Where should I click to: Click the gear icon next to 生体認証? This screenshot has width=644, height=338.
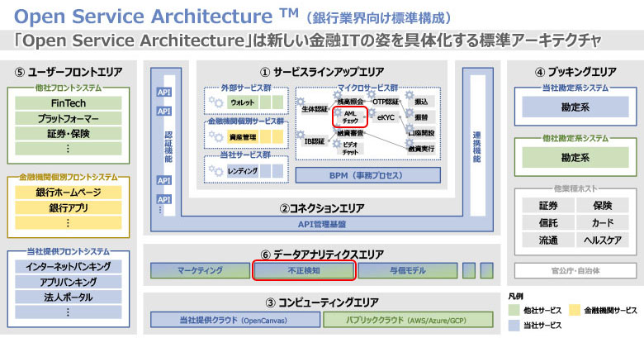pos(301,100)
